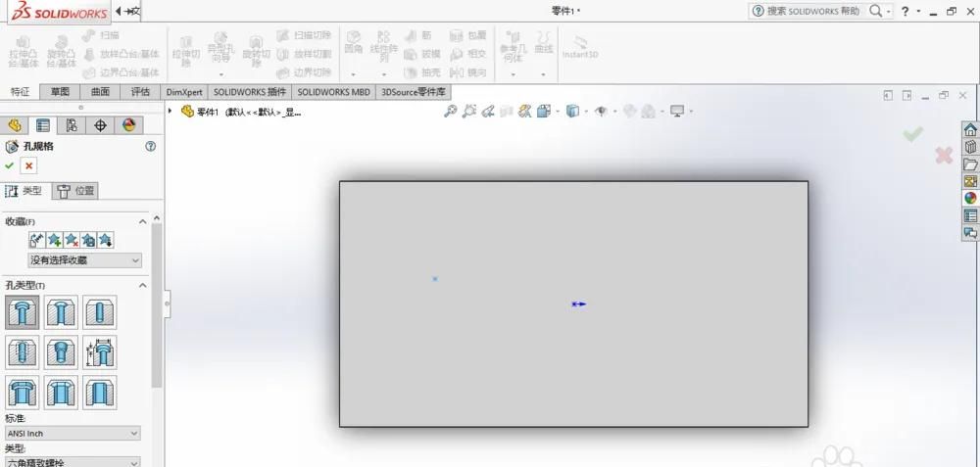The height and width of the screenshot is (467, 980).
Task: Select the counterbore slot type
Action: click(22, 392)
